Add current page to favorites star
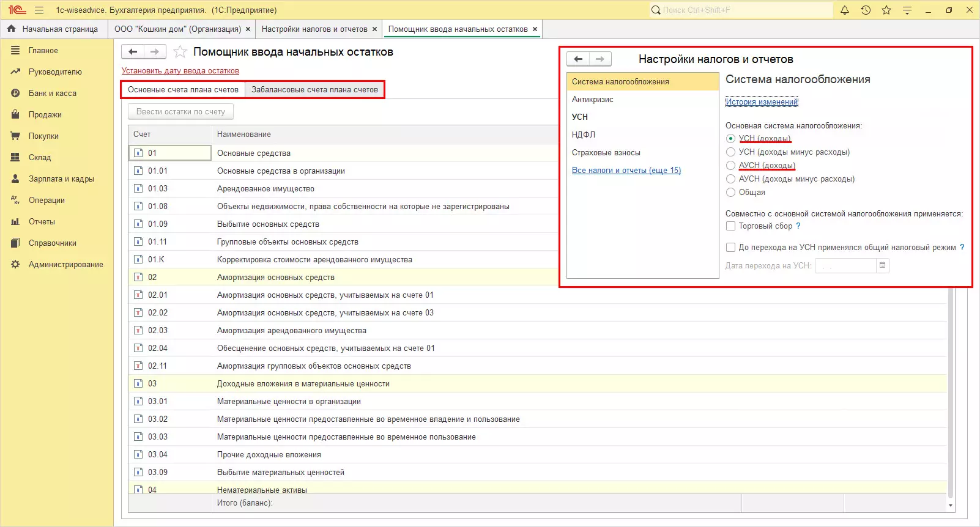 (180, 52)
